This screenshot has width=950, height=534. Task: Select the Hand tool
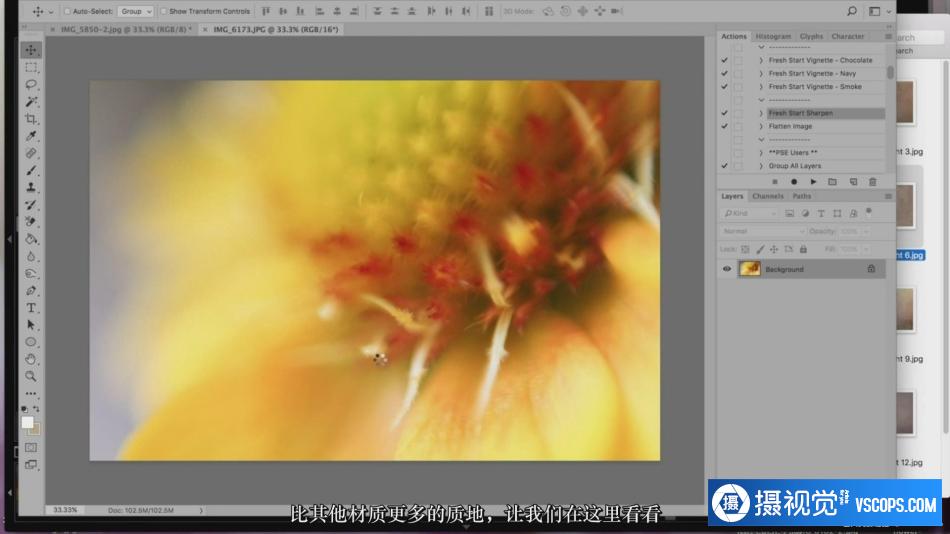[31, 359]
